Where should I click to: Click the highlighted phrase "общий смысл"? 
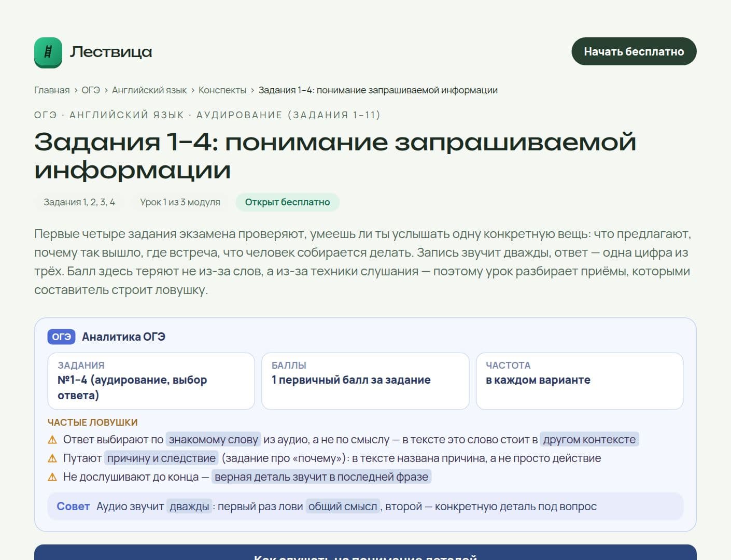[343, 507]
